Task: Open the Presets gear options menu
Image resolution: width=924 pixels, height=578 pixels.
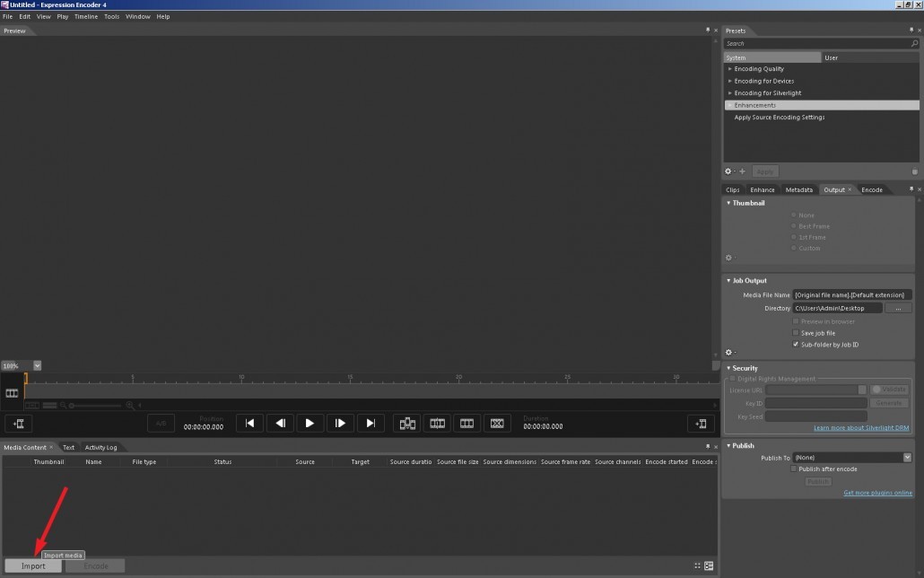Action: coord(729,171)
